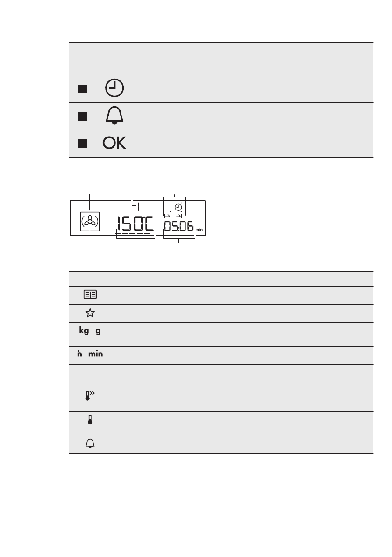Click the three-dash symbol inside the table

tap(89, 376)
